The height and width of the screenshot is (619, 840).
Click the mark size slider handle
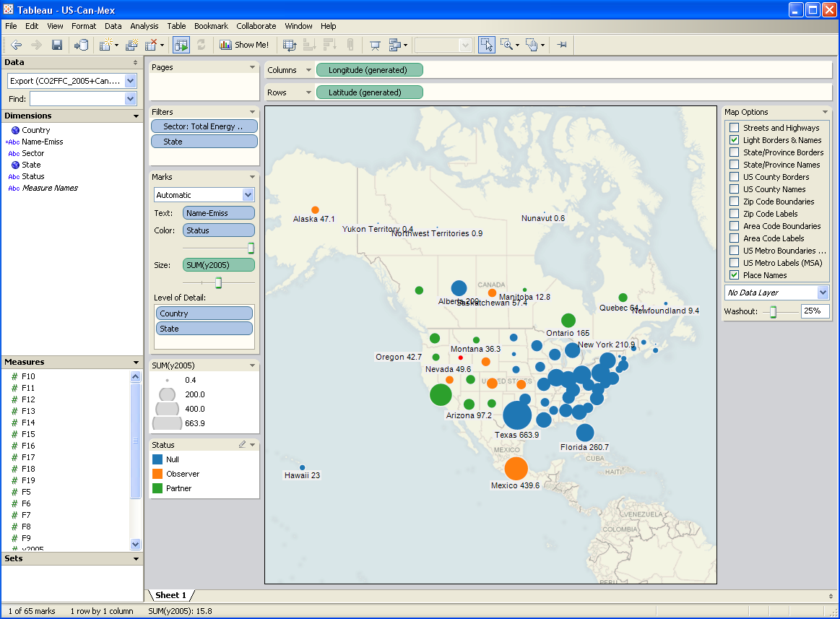tap(219, 282)
